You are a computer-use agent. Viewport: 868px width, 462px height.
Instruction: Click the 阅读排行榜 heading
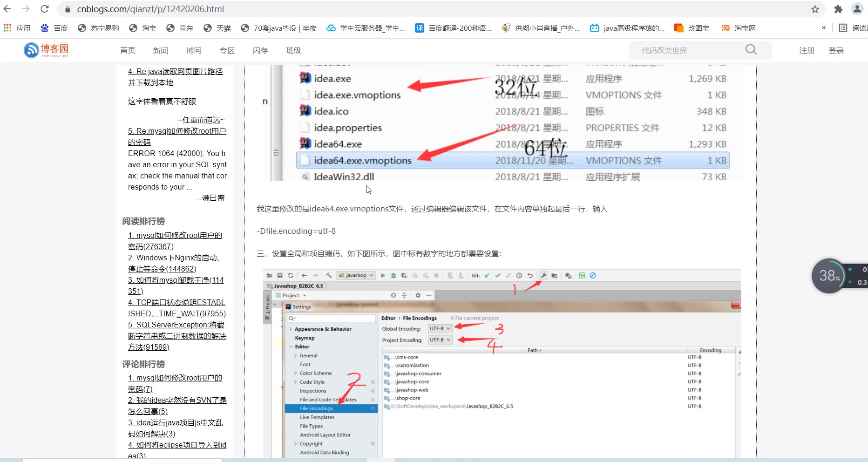point(143,221)
